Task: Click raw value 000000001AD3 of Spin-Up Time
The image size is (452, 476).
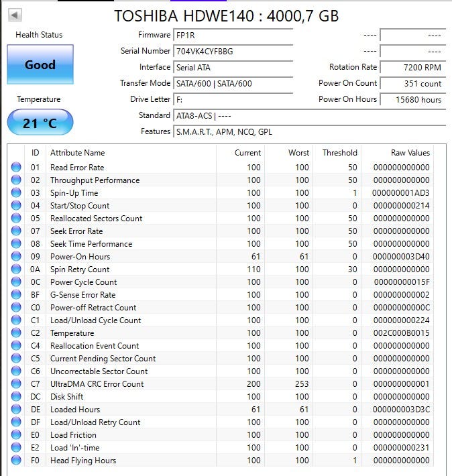Action: [x=400, y=193]
